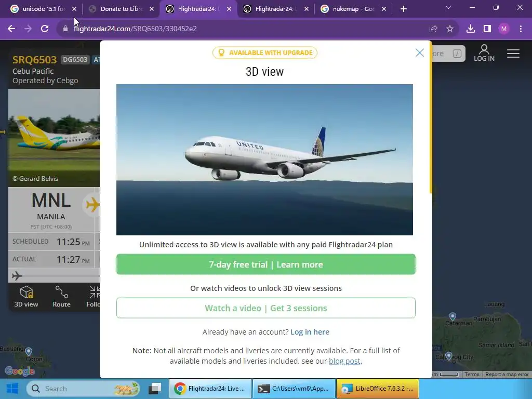Viewport: 532px width, 399px height.
Task: Close the 3D view upgrade dialog
Action: (x=420, y=52)
